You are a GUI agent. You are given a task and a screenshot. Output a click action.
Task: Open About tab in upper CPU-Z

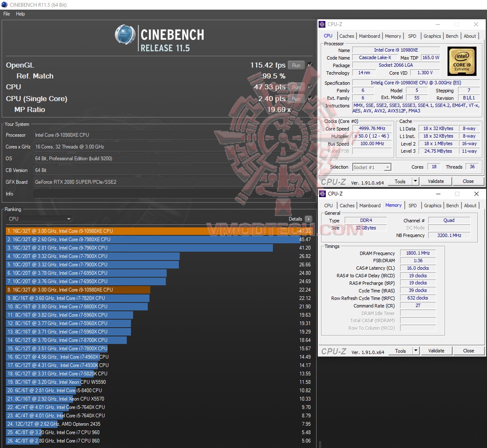pos(470,36)
